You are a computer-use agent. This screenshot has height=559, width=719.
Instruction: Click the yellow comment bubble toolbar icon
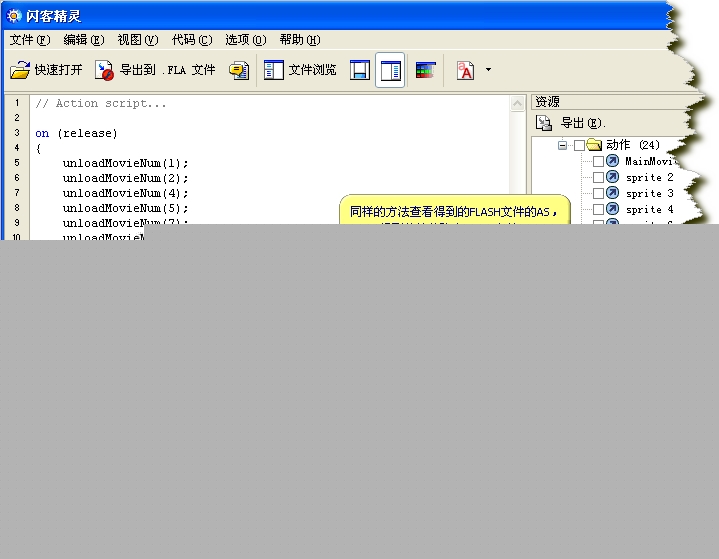tap(239, 70)
